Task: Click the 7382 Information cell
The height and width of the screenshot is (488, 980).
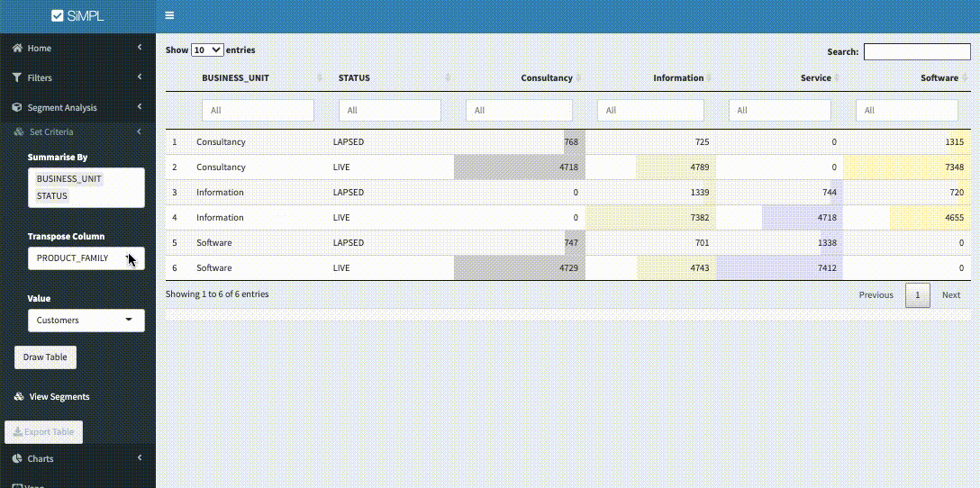Action: 650,218
